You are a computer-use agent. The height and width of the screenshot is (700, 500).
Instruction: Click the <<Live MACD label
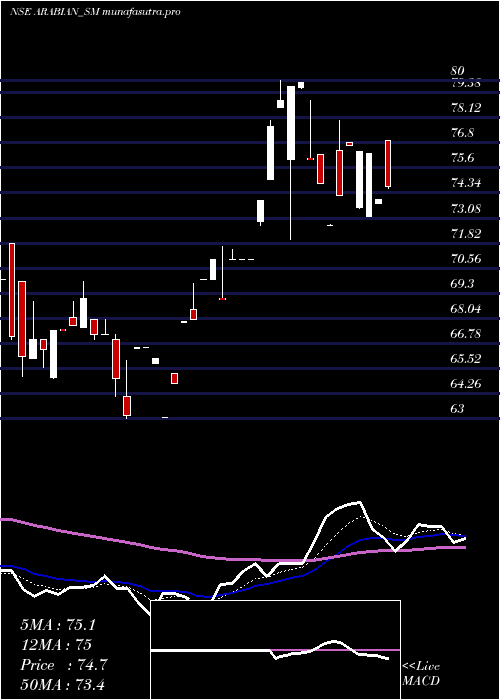[x=421, y=673]
